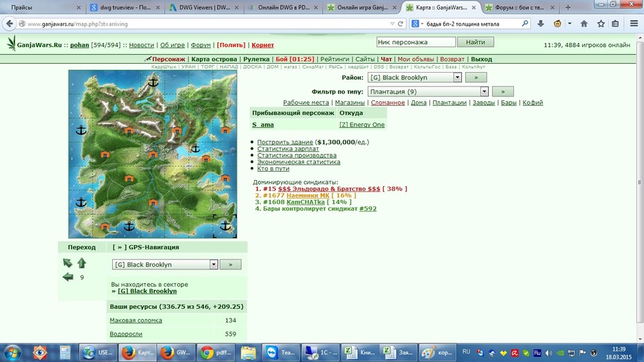Open the Firefox downloads arrow icon
Image resolution: width=644 pixels, height=362 pixels.
541,24
